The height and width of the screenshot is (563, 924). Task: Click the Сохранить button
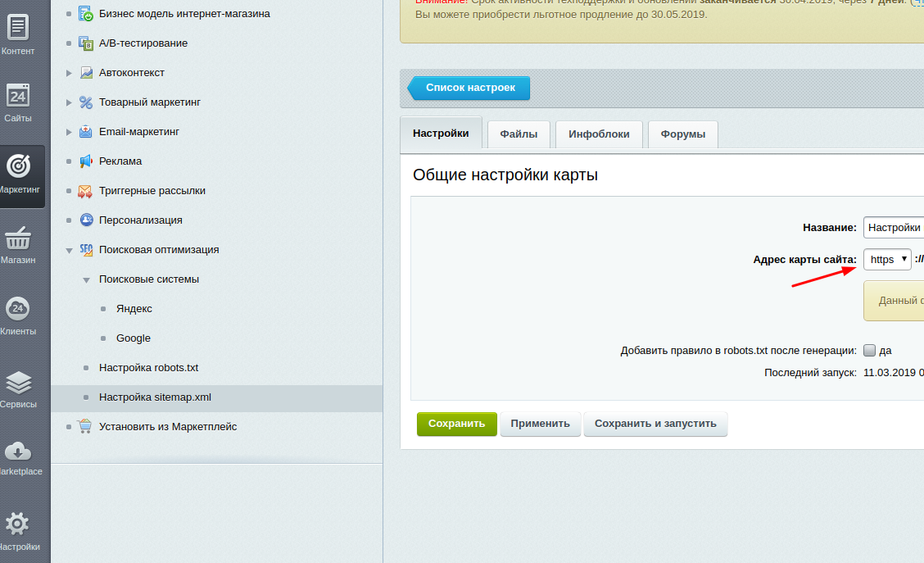click(x=456, y=424)
